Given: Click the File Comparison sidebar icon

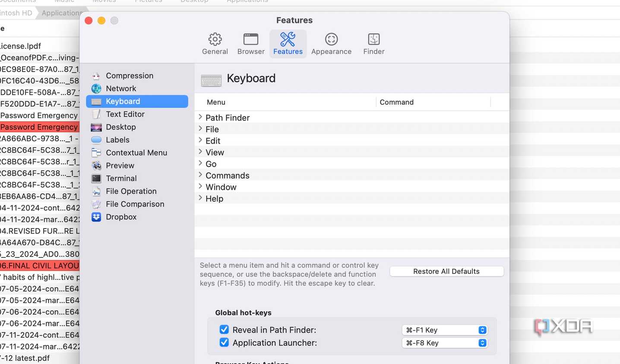Looking at the screenshot, I should coord(96,204).
